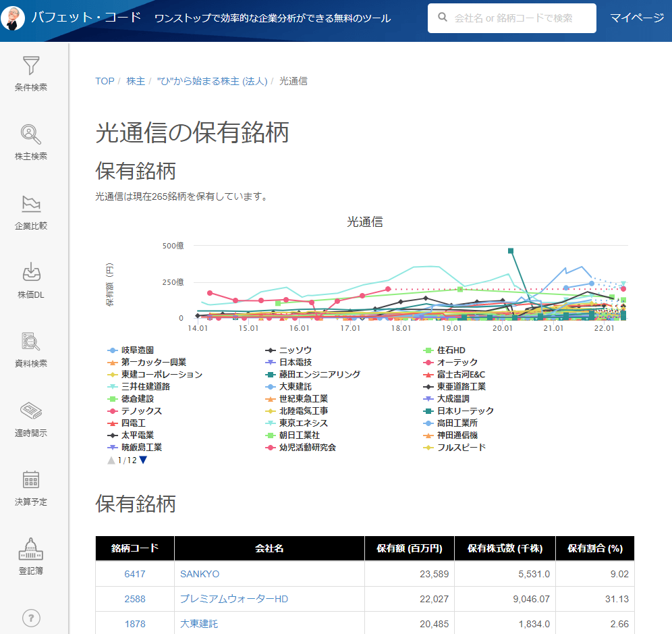Screen dimensions: 672x634
Task: Toggle 岐阜造園 series in chart legend
Action: 137,350
